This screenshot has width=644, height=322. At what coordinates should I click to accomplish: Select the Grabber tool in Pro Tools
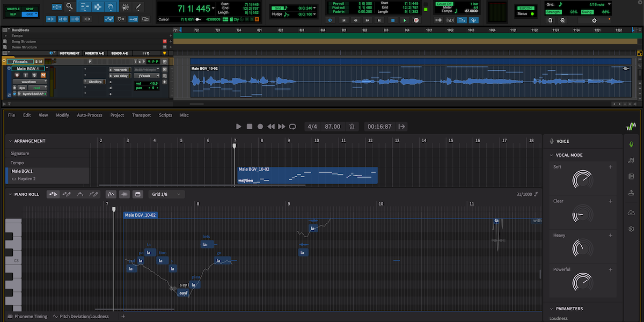111,7
